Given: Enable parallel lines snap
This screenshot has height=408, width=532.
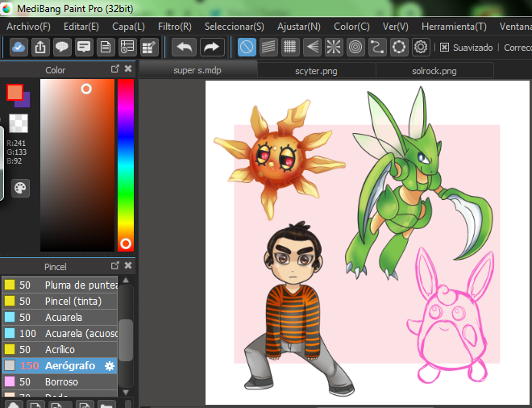Looking at the screenshot, I should point(268,47).
